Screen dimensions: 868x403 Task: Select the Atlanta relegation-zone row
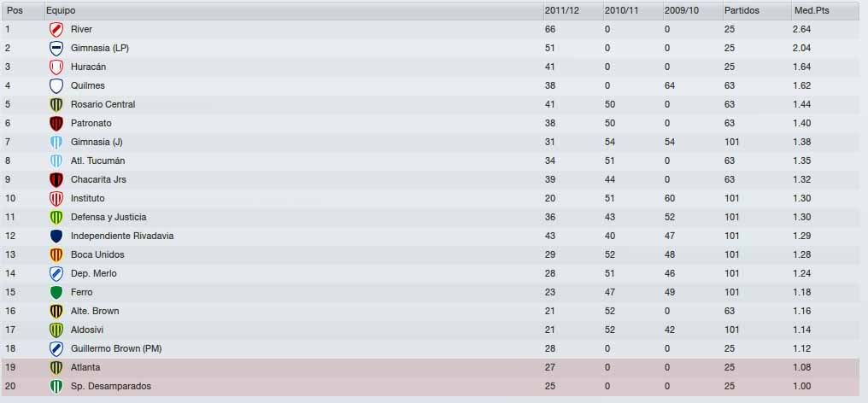coord(431,368)
